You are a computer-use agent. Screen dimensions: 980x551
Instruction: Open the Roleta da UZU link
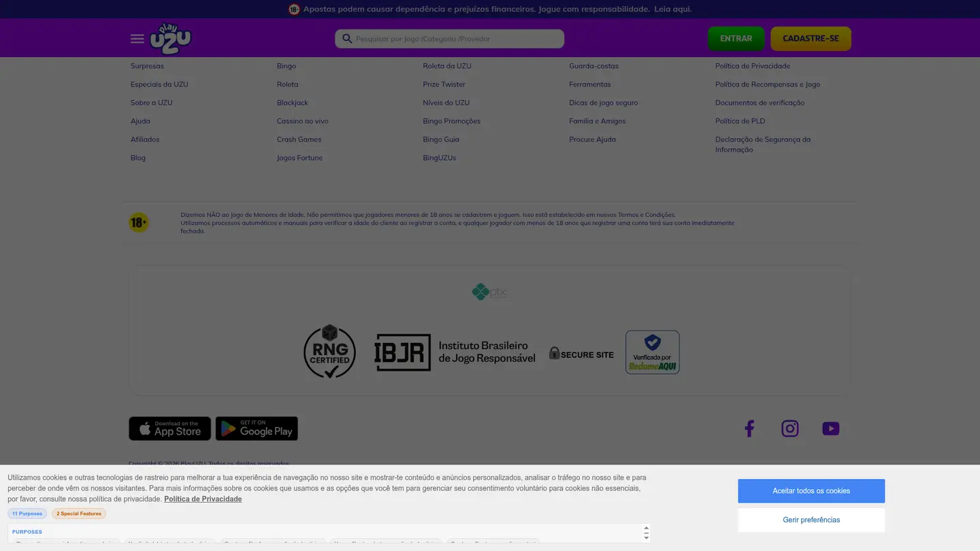pos(447,66)
